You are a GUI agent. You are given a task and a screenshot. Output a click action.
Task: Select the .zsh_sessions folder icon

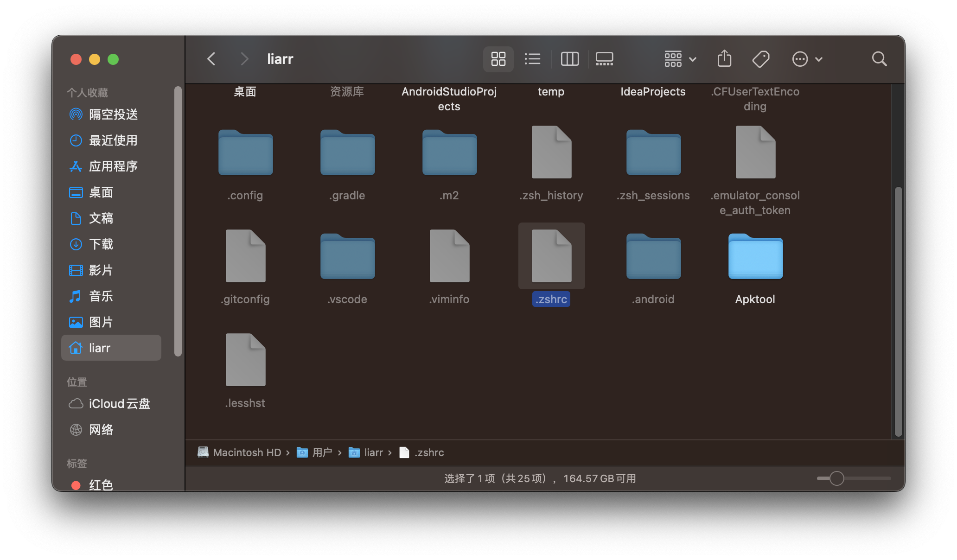[x=653, y=153]
